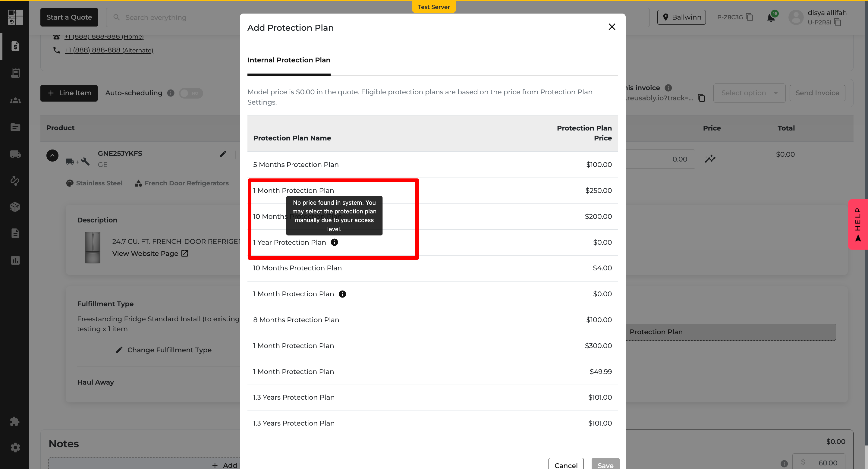Click the Home phone number link
Image resolution: width=868 pixels, height=469 pixels.
point(104,36)
